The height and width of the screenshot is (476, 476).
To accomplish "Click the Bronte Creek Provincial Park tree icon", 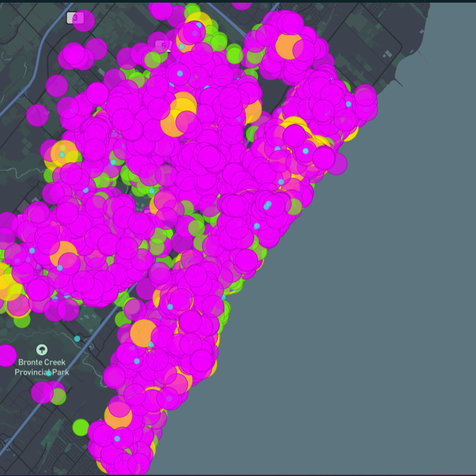I will tap(42, 350).
